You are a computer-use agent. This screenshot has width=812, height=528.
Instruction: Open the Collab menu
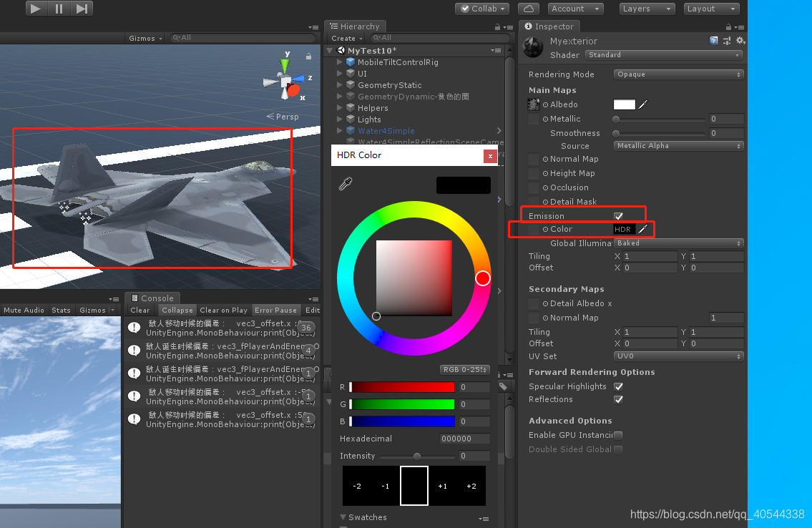click(482, 9)
